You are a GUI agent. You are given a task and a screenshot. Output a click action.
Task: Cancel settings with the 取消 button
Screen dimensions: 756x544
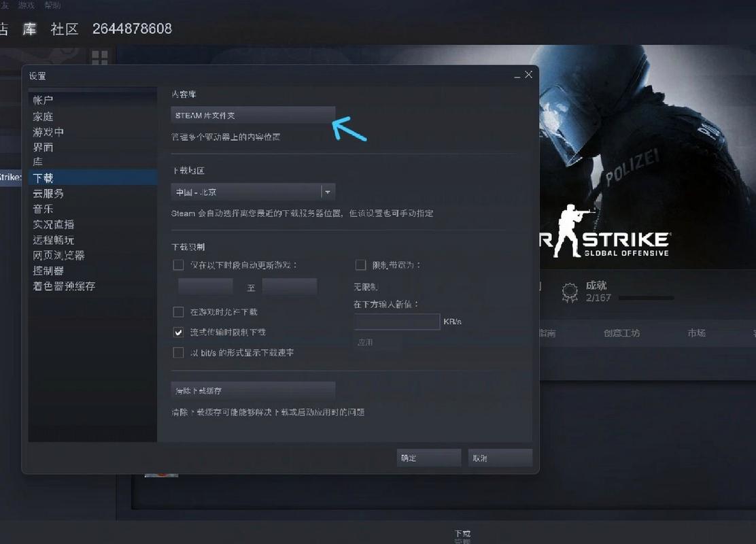click(x=500, y=458)
